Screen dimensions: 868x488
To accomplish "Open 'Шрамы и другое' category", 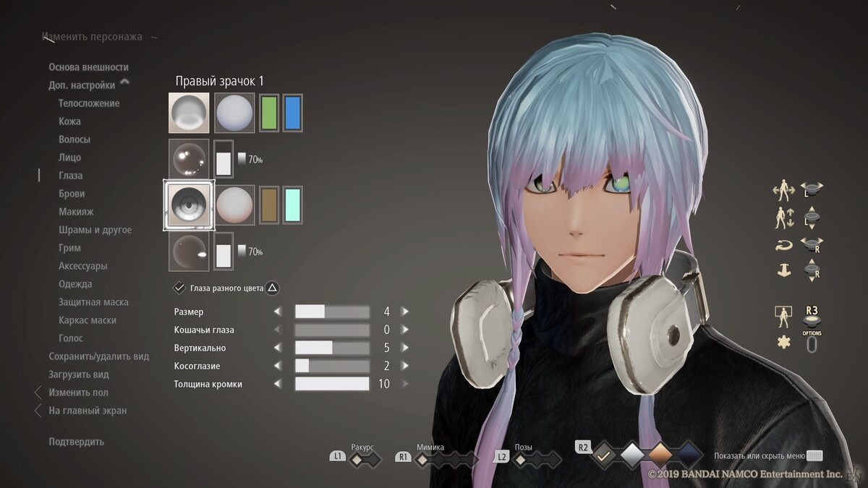I will (95, 230).
